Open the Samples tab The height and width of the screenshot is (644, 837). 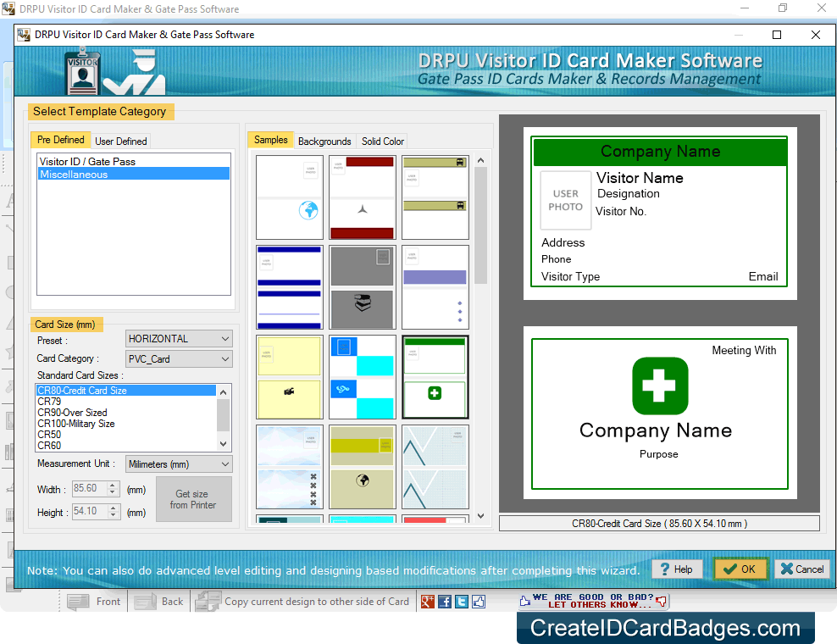coord(270,140)
